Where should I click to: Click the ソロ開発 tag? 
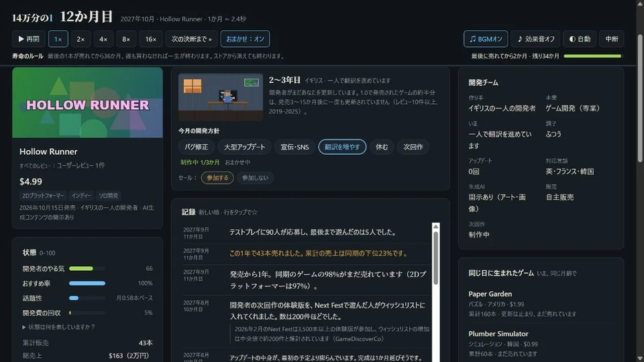coord(109,196)
